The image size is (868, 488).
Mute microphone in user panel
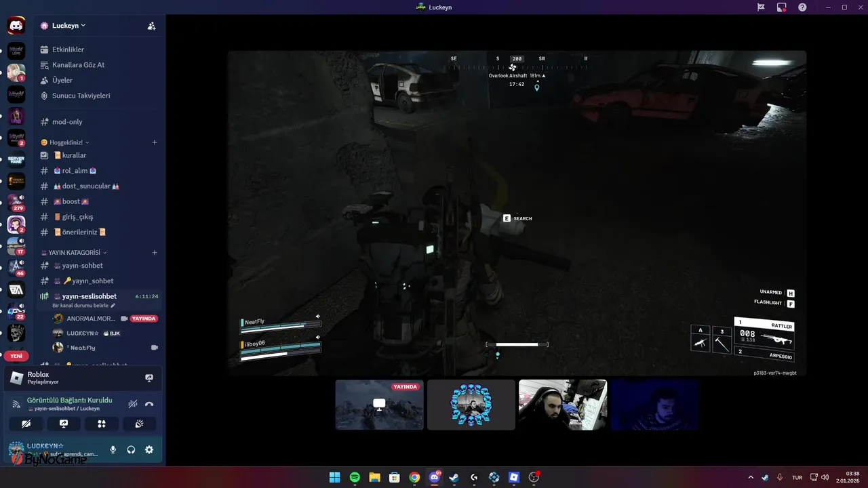[x=113, y=449]
